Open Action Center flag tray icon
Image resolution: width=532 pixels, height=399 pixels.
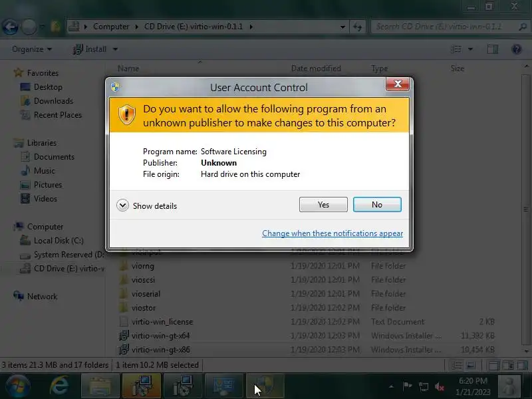click(x=407, y=386)
